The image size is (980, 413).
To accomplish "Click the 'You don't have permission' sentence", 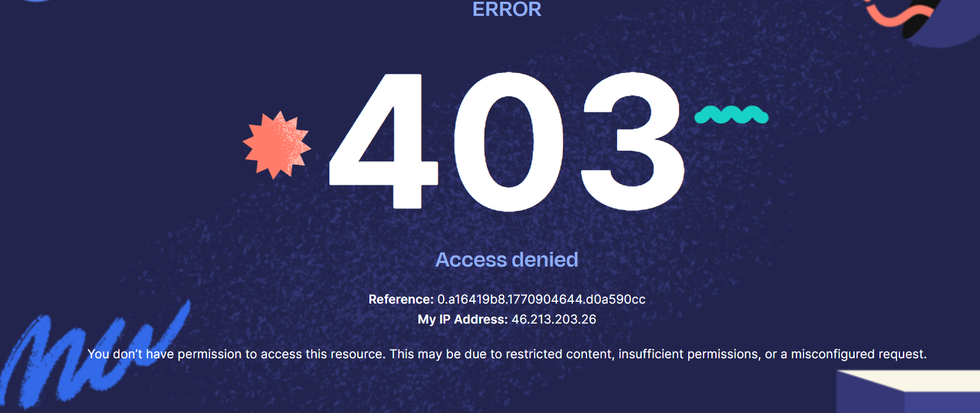I will [236, 354].
